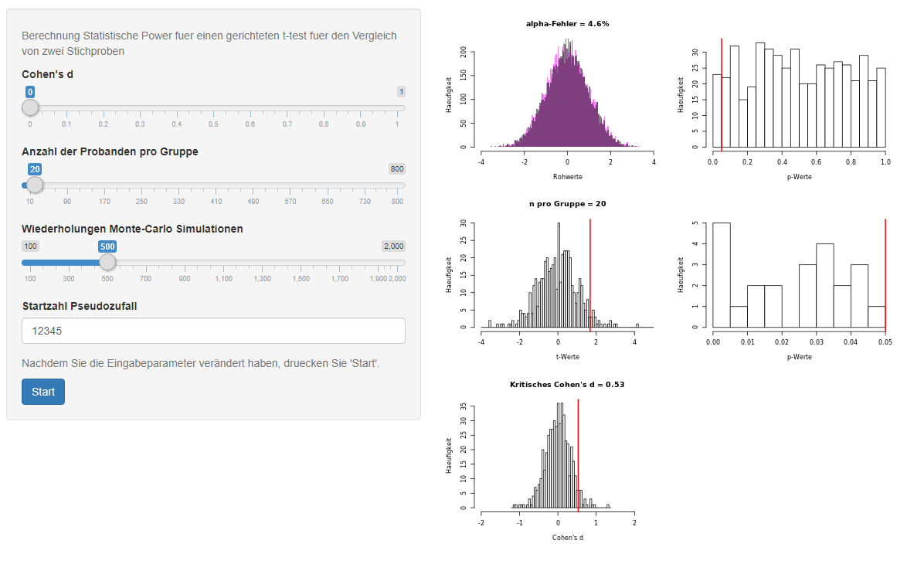Image resolution: width=924 pixels, height=581 pixels.
Task: Set Probanden slider track to 410
Action: pos(216,185)
